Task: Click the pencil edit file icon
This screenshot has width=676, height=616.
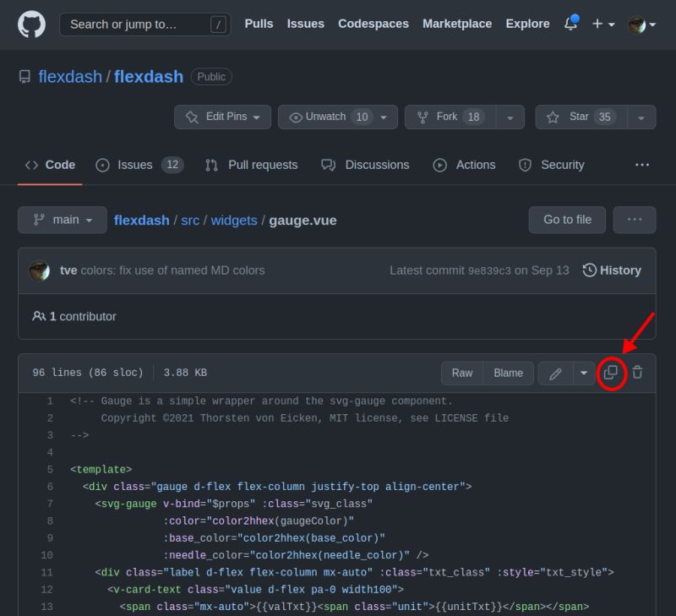Action: [556, 373]
